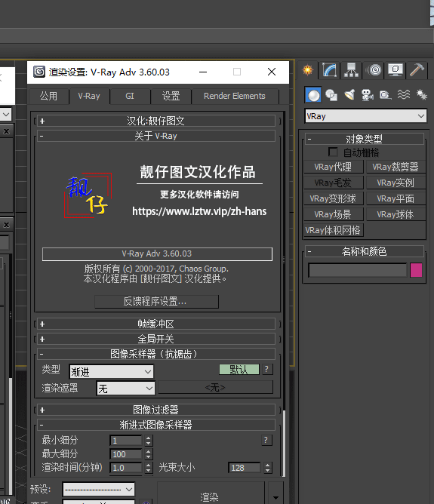Click the VRay实例 button
Image resolution: width=434 pixels, height=504 pixels.
[396, 183]
